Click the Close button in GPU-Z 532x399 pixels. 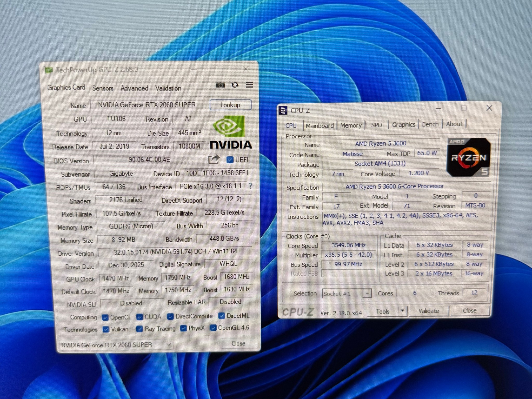238,343
